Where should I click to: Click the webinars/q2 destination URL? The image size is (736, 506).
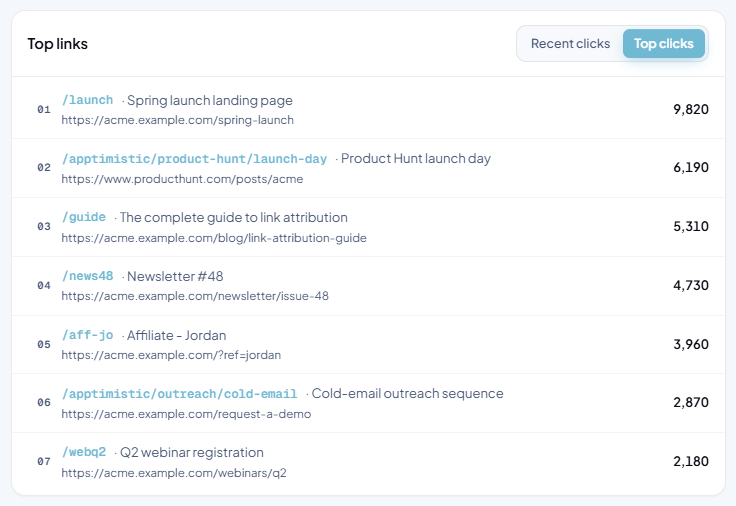[x=174, y=473]
